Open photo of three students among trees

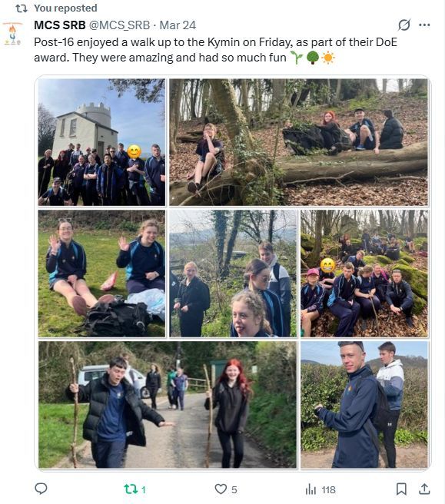coord(233,274)
